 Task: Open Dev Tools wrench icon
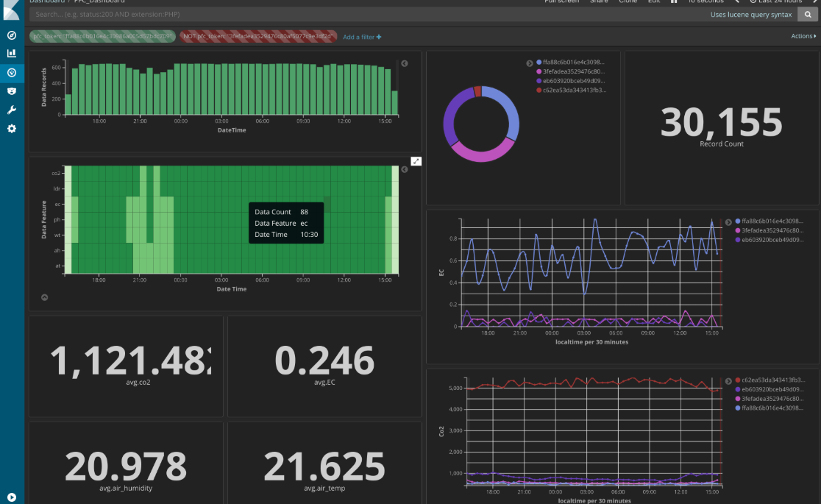pyautogui.click(x=12, y=110)
